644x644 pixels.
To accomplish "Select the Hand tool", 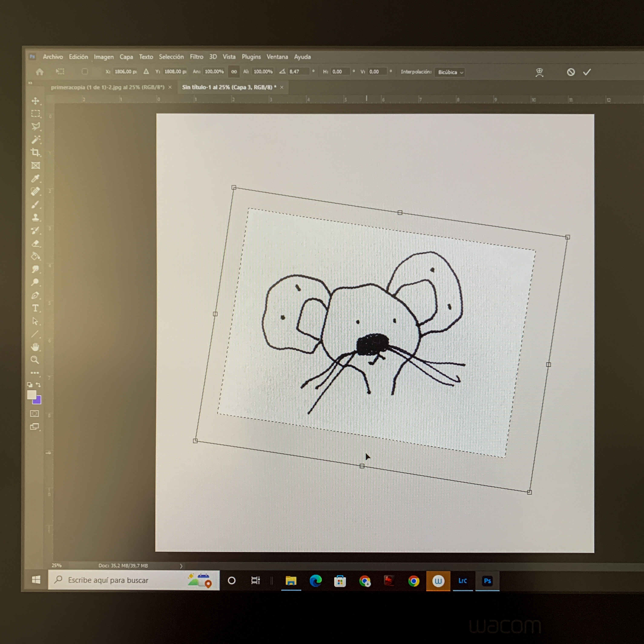I will pos(35,347).
